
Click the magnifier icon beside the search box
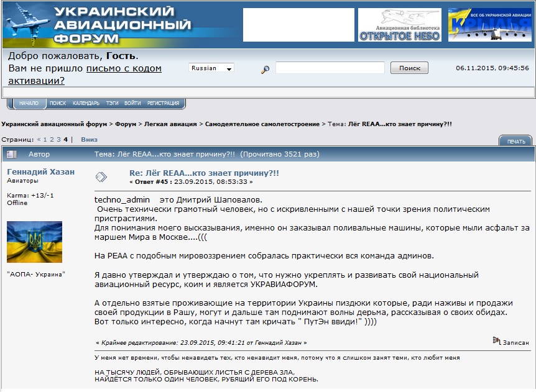tap(265, 70)
